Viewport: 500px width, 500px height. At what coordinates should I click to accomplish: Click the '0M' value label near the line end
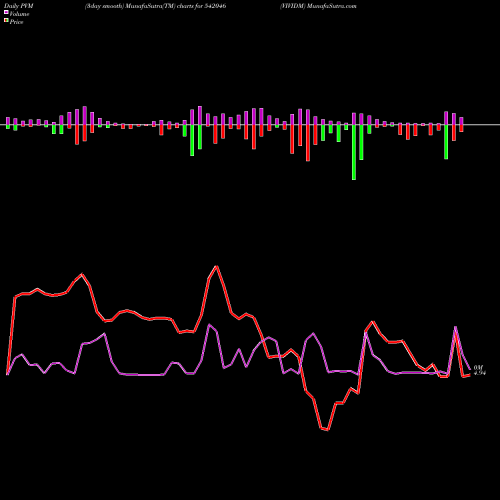click(x=478, y=367)
